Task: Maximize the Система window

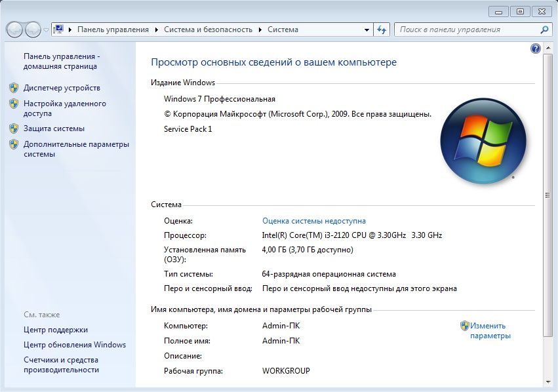Action: 520,12
